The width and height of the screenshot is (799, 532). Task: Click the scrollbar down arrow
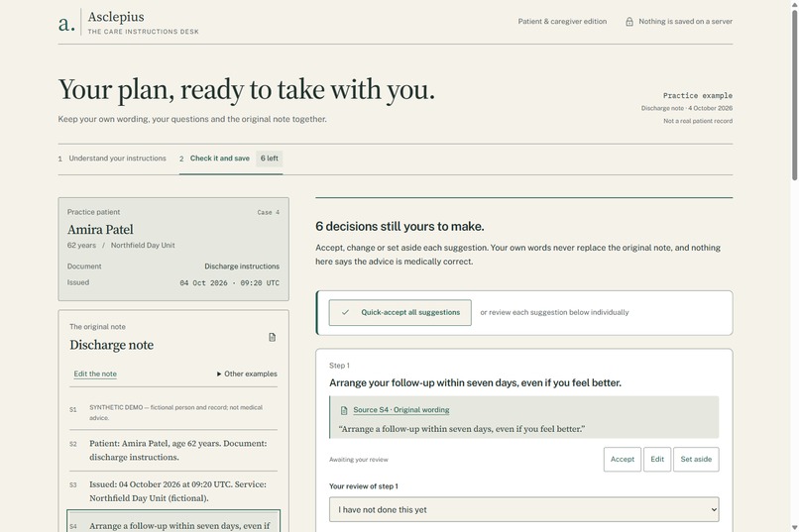click(x=794, y=527)
